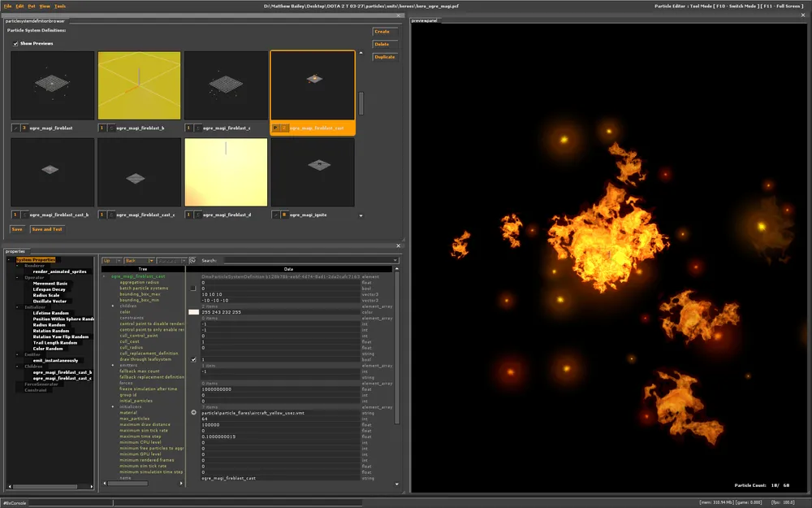Click the material browse icon in Data column

(x=193, y=413)
